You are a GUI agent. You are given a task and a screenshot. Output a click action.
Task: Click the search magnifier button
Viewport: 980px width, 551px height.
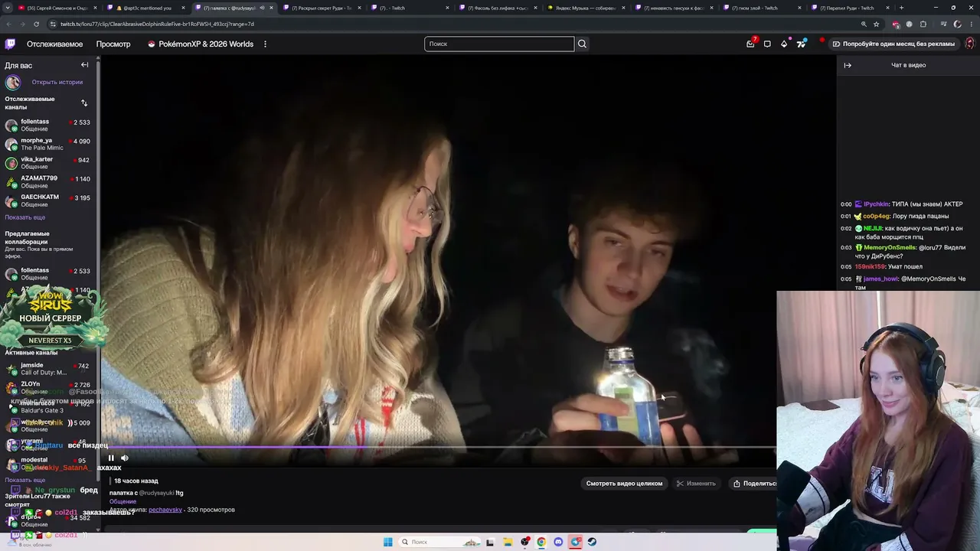tap(582, 44)
